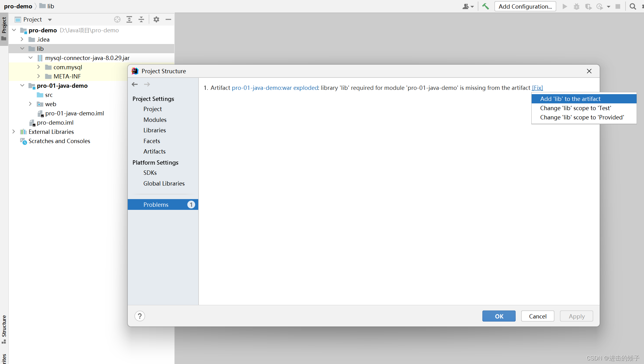This screenshot has height=364, width=644.
Task: Click the pro-01-java-demo:war exploded link
Action: click(275, 88)
